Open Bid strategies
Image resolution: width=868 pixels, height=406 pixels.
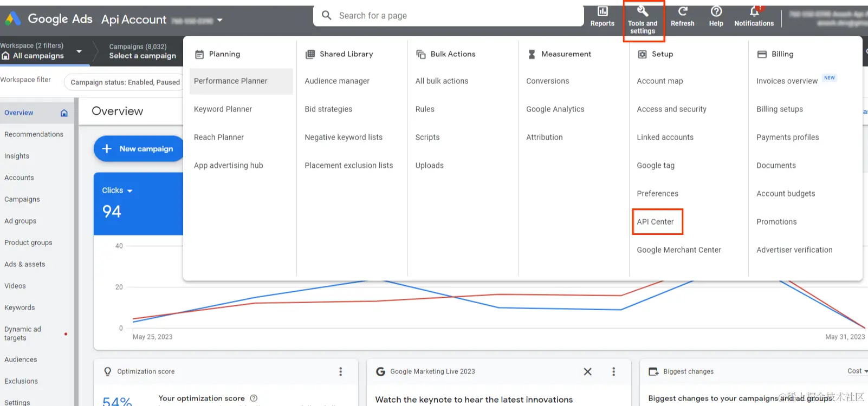(328, 109)
